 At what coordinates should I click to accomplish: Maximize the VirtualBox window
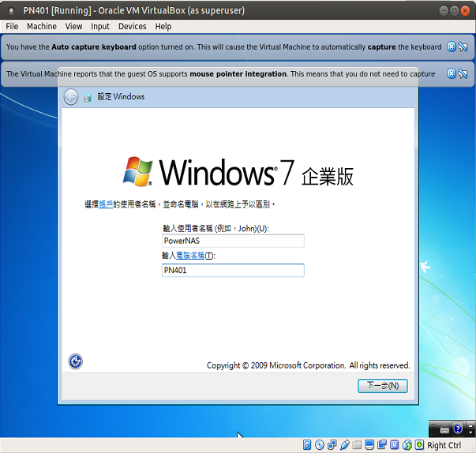pos(455,11)
